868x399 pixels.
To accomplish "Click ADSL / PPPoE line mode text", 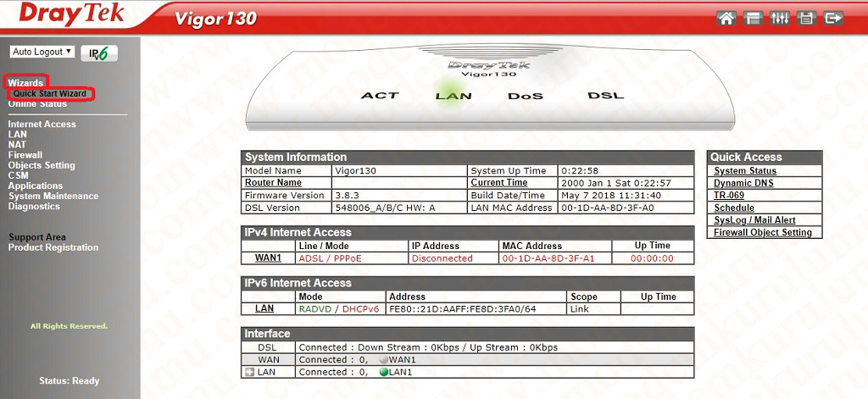I will (330, 258).
